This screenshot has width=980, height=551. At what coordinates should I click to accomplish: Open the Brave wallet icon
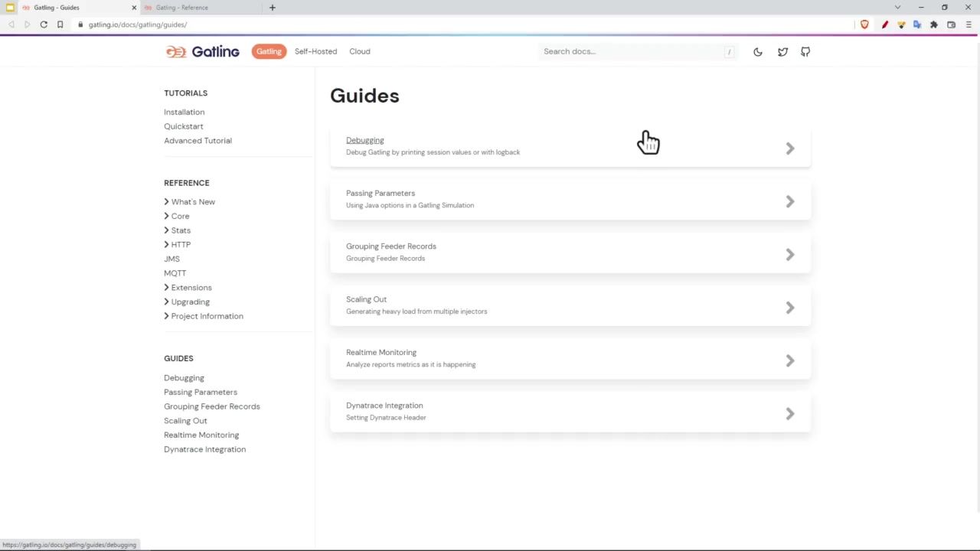coord(951,24)
